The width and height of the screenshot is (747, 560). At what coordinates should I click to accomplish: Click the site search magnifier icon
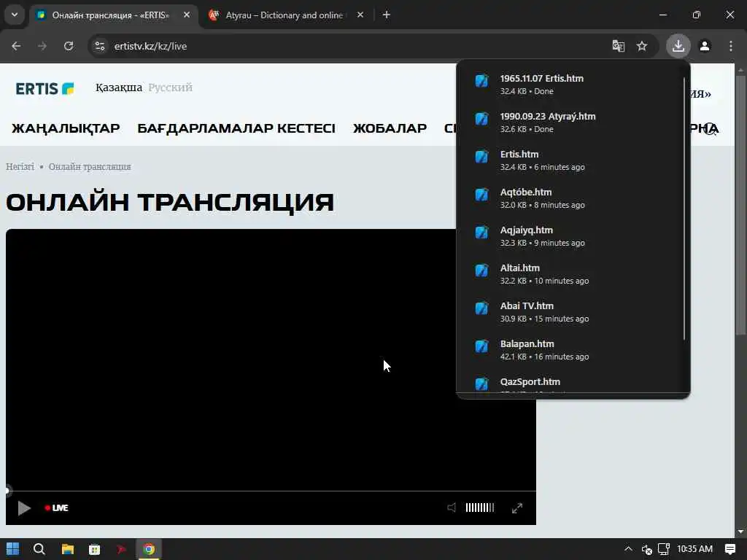click(x=711, y=128)
